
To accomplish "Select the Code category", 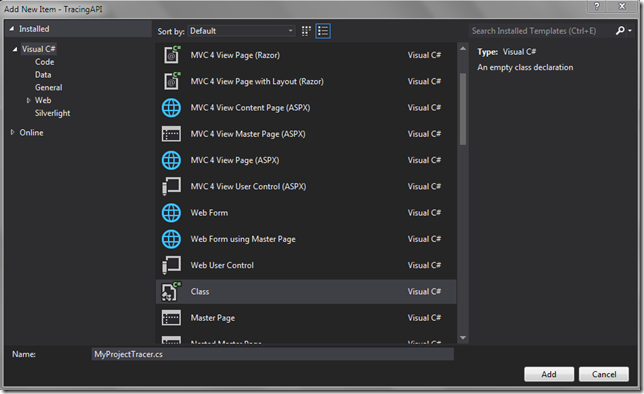I will (44, 62).
